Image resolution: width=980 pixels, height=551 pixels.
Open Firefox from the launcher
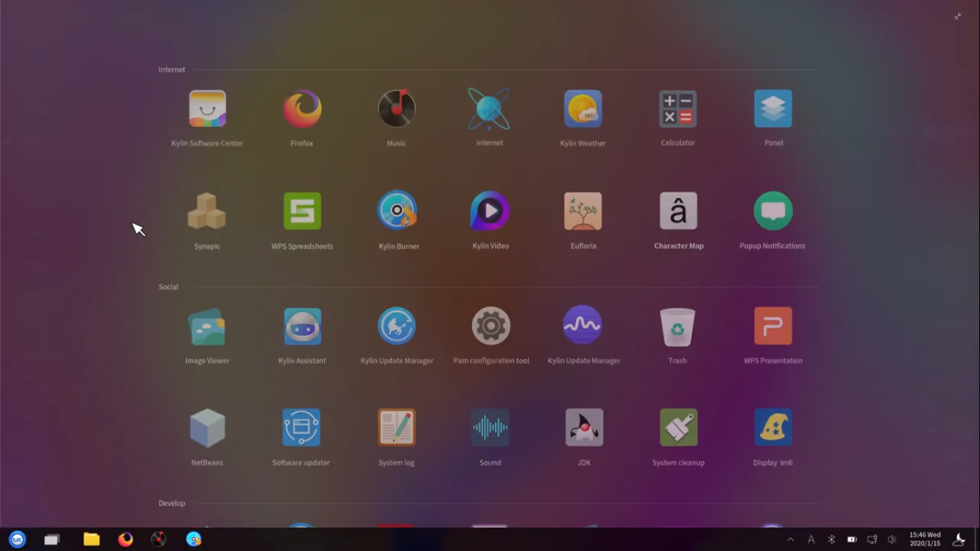tap(301, 108)
